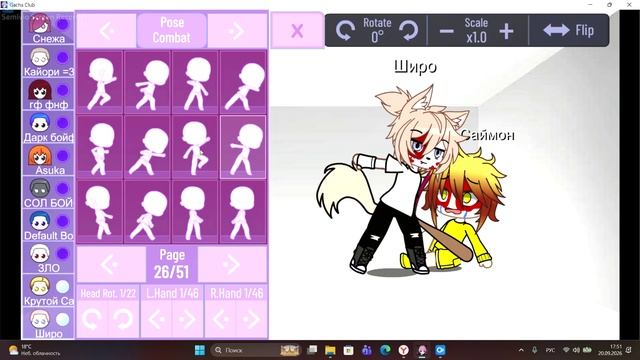Open Microsoft Edge from the taskbar
Screen dimensions: 640x360
click(385, 350)
